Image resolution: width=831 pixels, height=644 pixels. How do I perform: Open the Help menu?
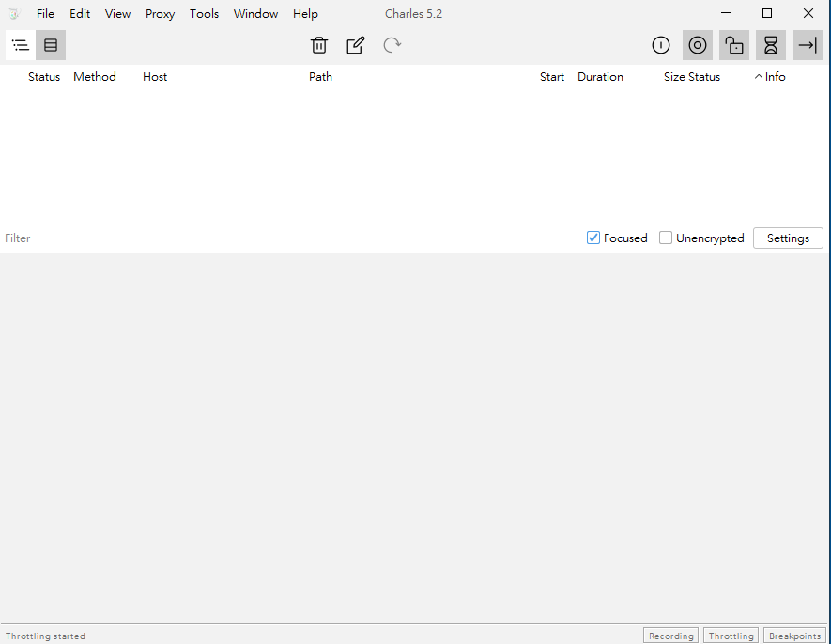pos(305,14)
